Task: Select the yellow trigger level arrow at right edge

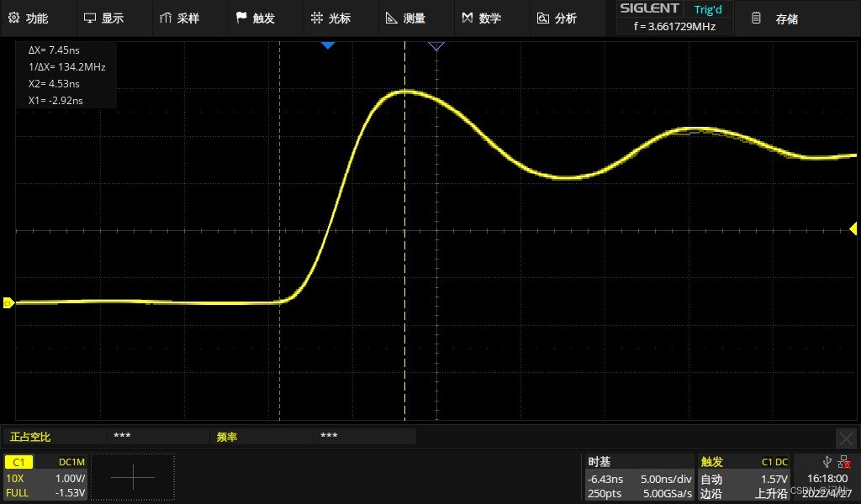Action: coord(853,228)
